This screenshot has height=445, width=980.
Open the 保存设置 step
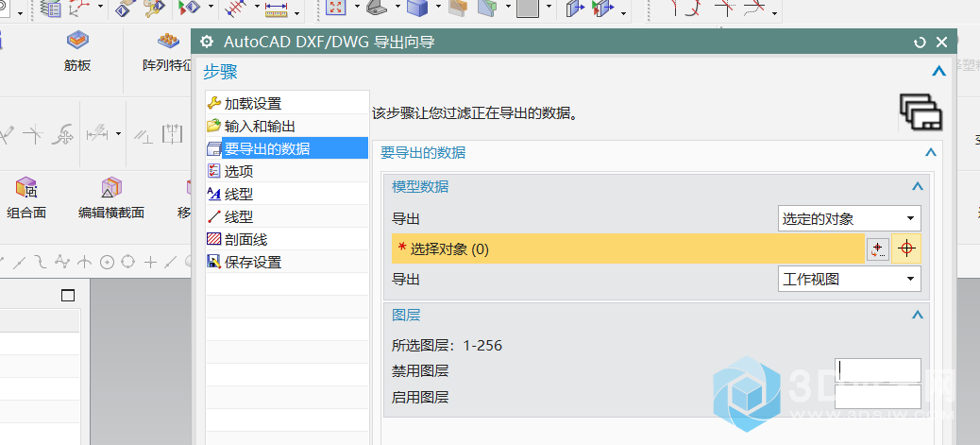click(x=287, y=262)
